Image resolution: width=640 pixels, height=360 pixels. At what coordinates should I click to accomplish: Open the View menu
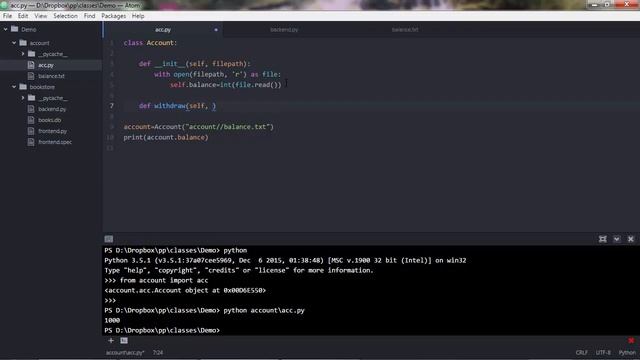point(40,16)
